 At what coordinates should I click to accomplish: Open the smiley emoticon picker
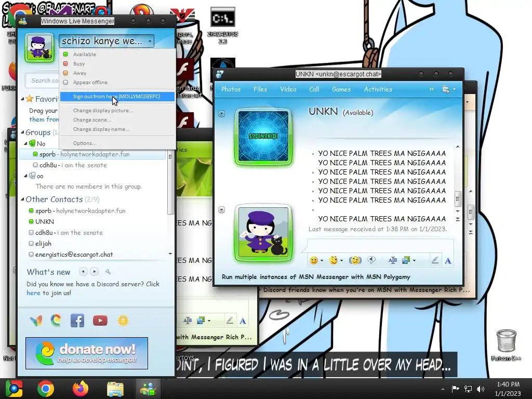tap(316, 260)
